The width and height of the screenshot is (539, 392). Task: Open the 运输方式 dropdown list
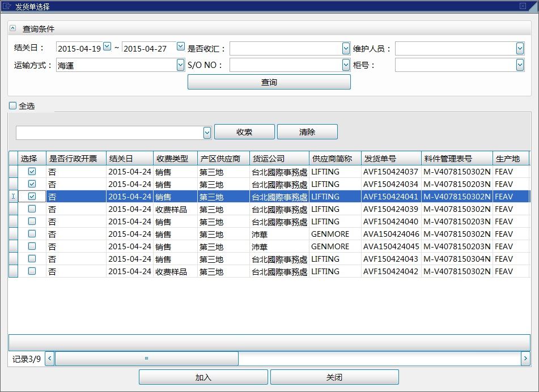(180, 65)
